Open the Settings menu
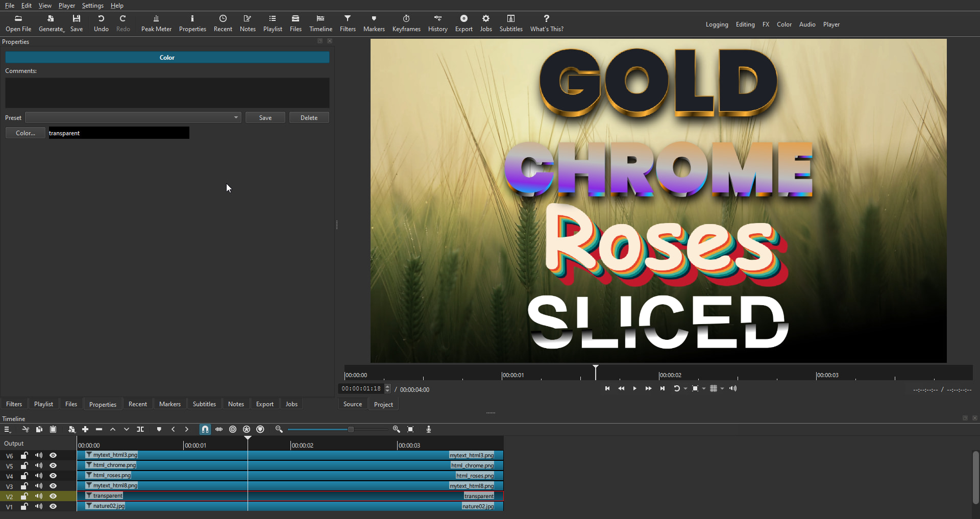980x519 pixels. (x=92, y=6)
